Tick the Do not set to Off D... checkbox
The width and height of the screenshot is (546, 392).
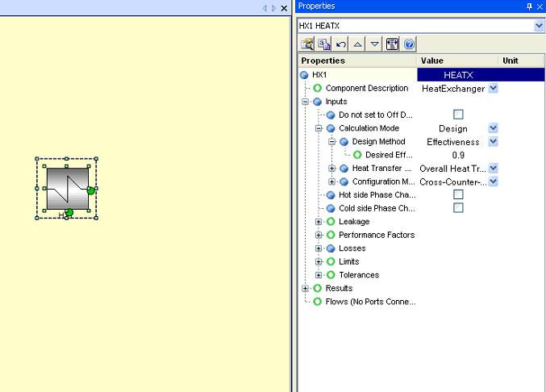click(x=458, y=115)
